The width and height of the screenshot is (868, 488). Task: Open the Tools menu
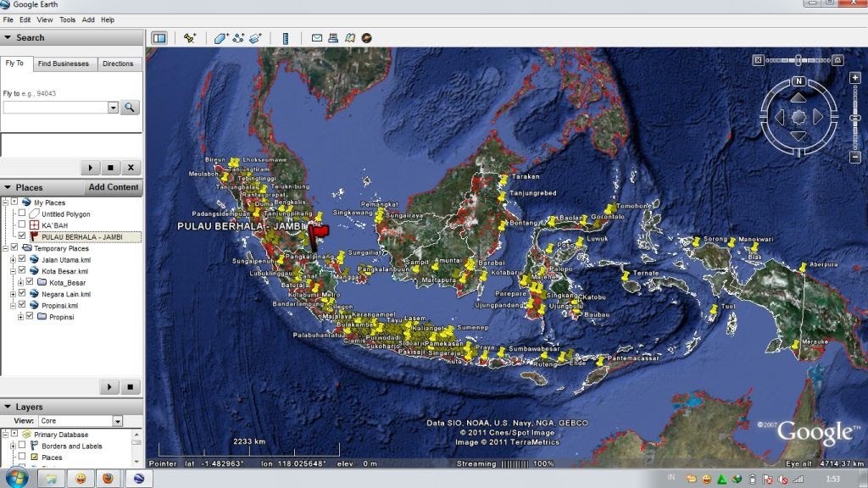[x=68, y=20]
